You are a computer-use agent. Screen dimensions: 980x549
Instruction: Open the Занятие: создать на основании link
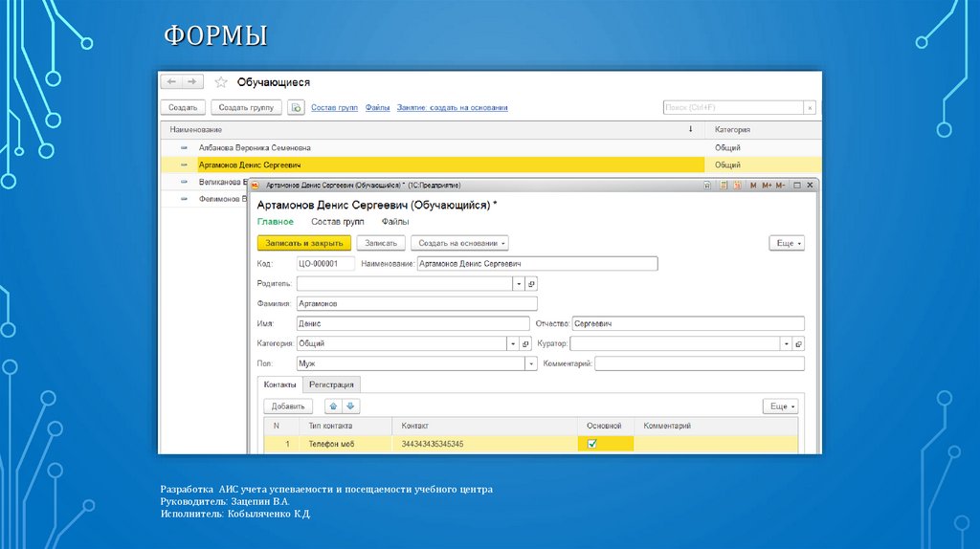(x=452, y=108)
